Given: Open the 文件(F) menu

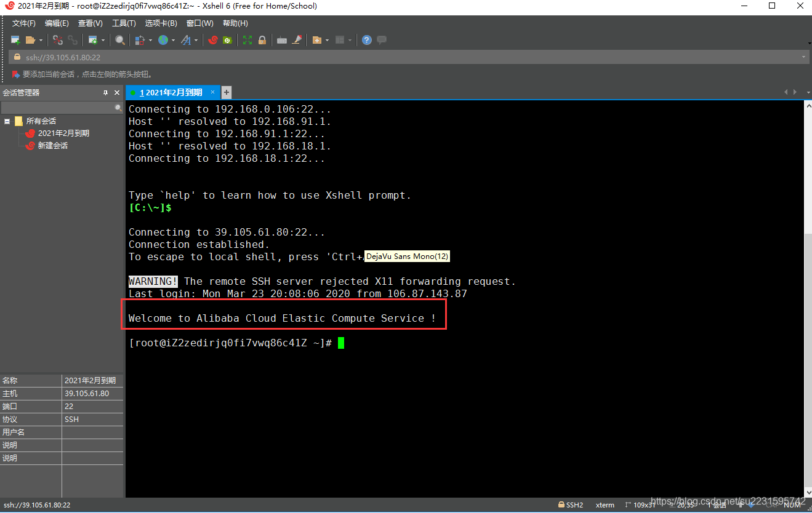Looking at the screenshot, I should tap(24, 23).
